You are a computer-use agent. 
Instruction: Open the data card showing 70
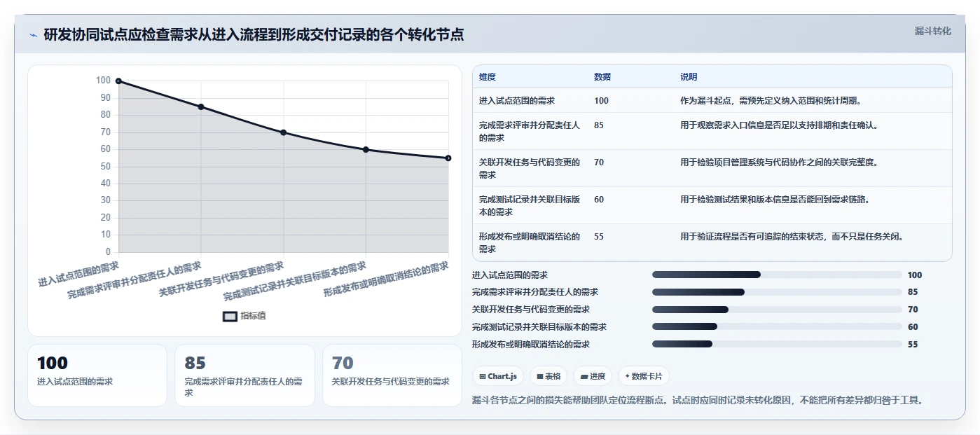coord(392,375)
